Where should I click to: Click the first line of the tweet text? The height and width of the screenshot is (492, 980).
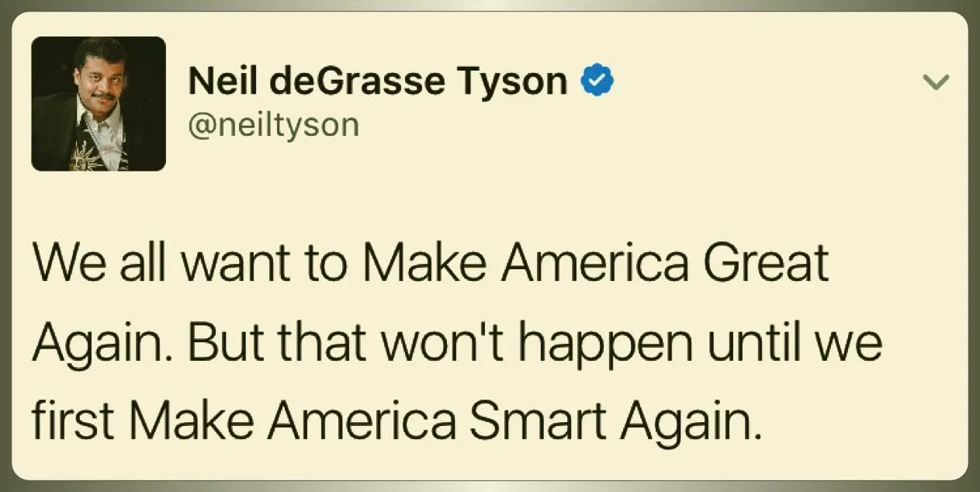pyautogui.click(x=430, y=264)
